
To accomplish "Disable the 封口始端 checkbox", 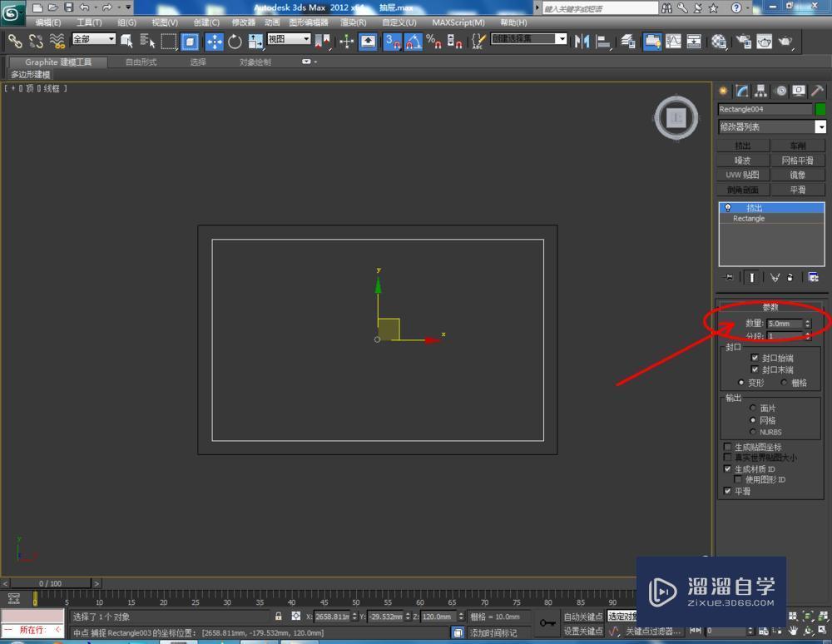I will tap(755, 358).
